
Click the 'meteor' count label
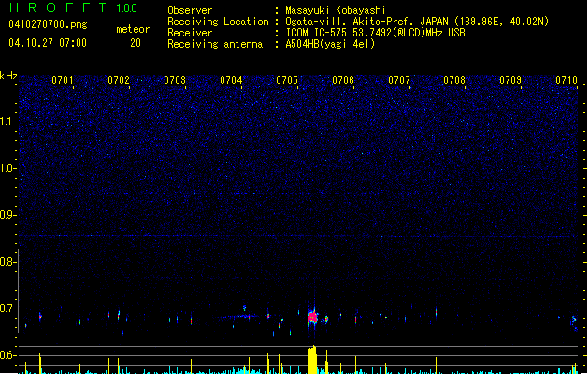(x=133, y=29)
